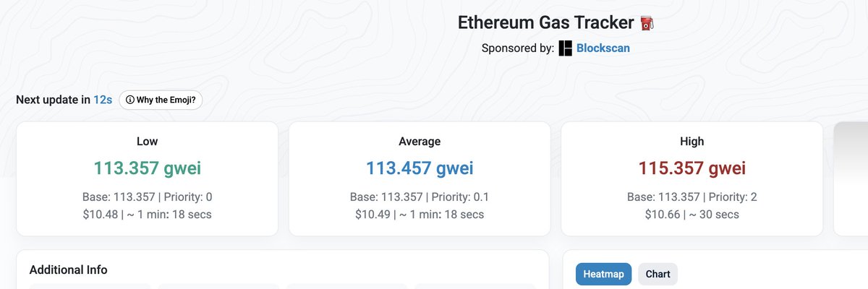Select the Average gas price card

point(420,178)
